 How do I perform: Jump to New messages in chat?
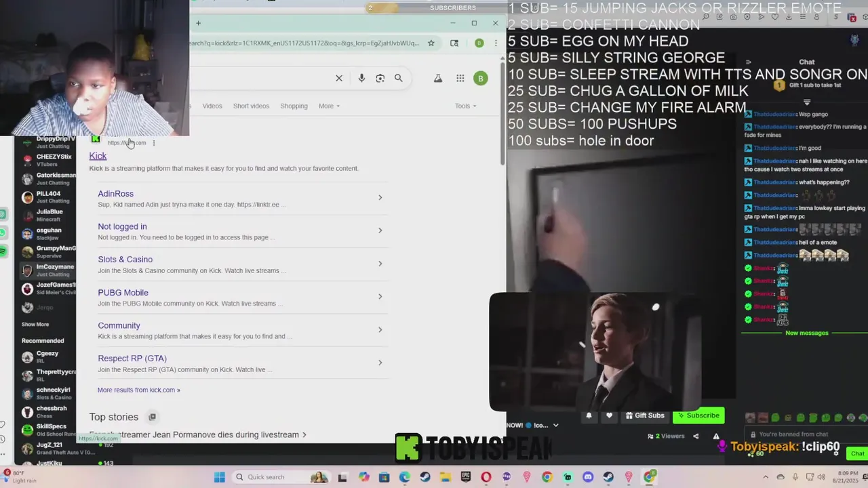(x=806, y=333)
